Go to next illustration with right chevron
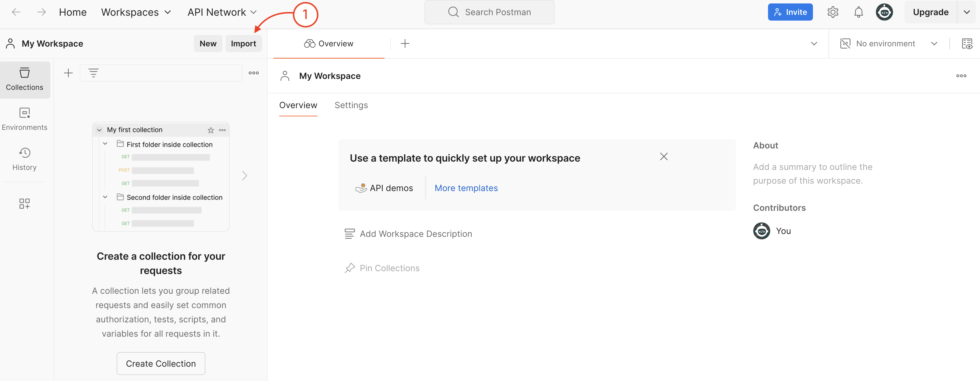 (245, 176)
